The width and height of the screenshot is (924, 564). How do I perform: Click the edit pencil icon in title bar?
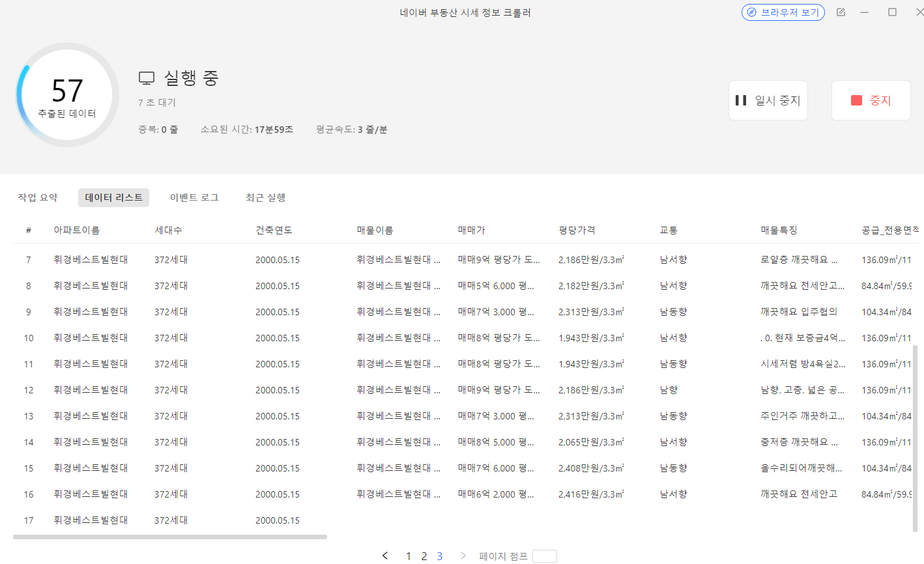pos(841,12)
